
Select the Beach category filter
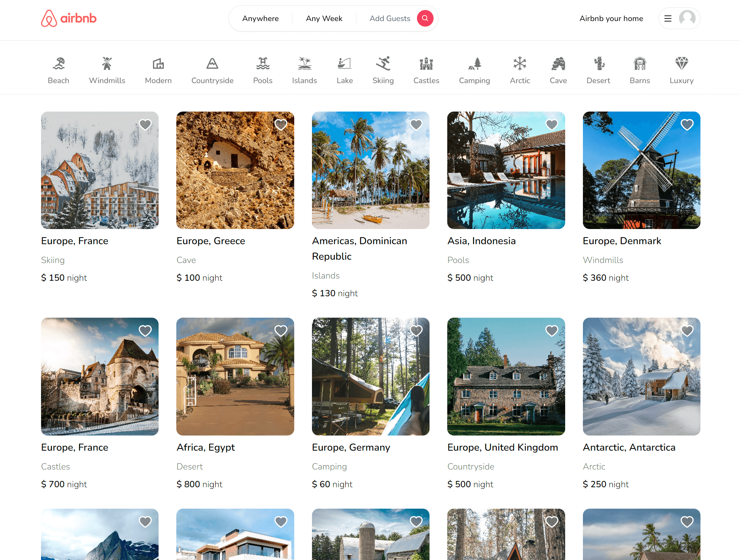[58, 69]
